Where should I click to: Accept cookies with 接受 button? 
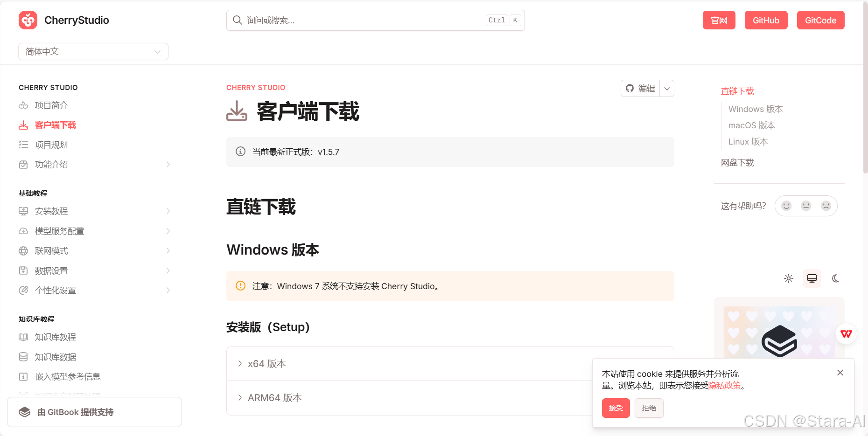616,408
